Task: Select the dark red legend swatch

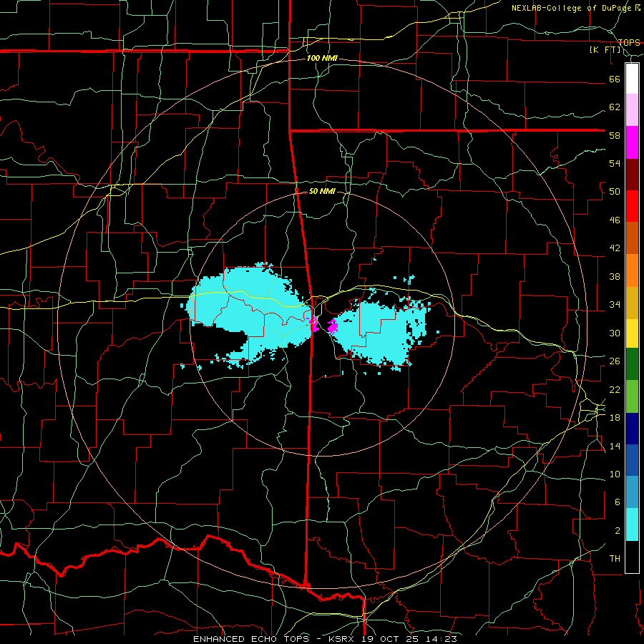Action: click(x=632, y=175)
